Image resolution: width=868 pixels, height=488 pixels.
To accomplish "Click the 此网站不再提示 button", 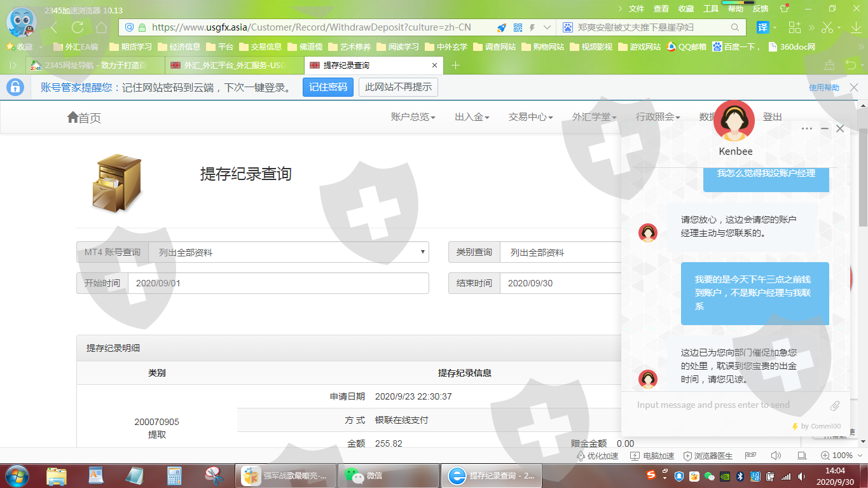I will 398,87.
